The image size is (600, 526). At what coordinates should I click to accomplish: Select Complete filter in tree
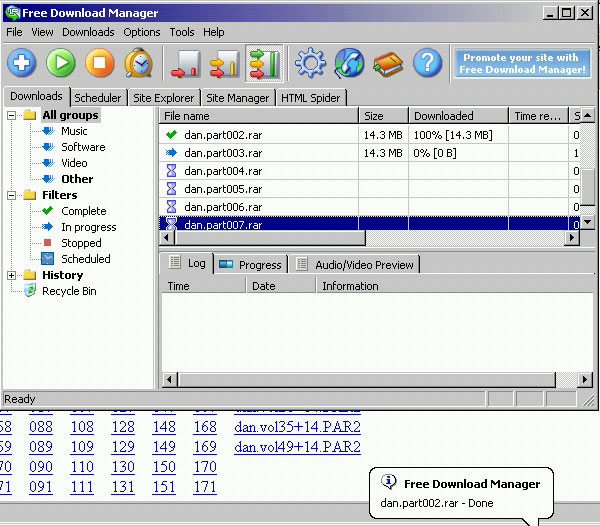(84, 211)
